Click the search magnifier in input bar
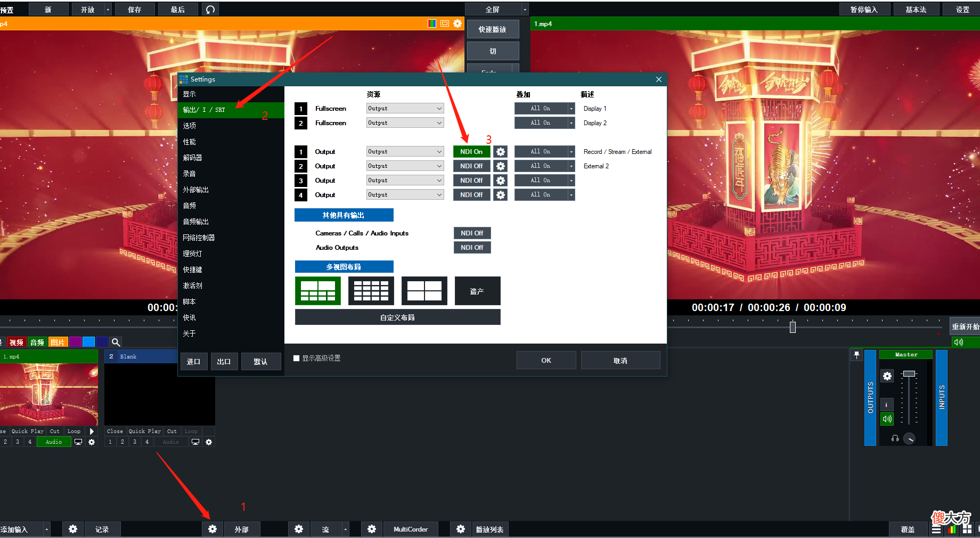This screenshot has width=980, height=538. tap(116, 342)
